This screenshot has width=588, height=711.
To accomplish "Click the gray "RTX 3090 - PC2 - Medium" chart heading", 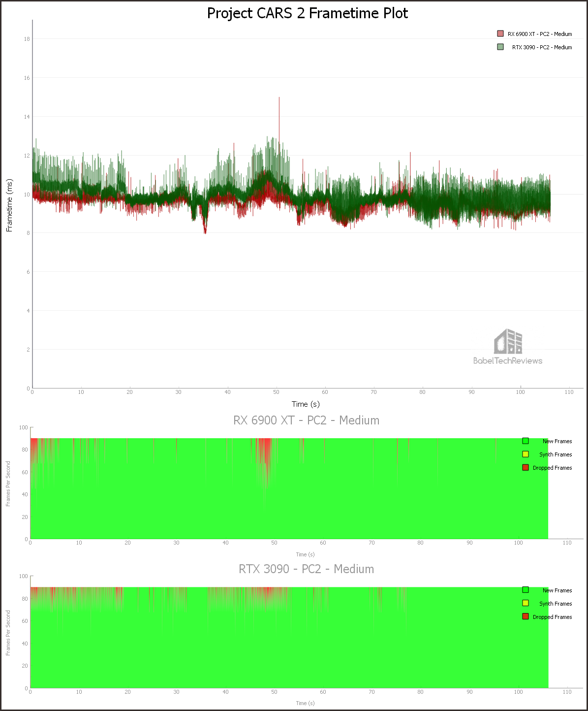I will (x=306, y=569).
